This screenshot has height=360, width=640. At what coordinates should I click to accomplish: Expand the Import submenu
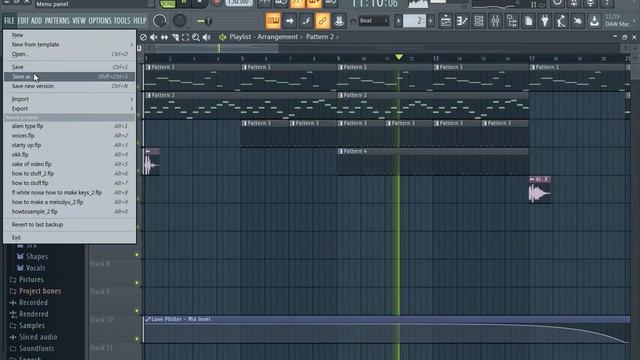(x=69, y=99)
